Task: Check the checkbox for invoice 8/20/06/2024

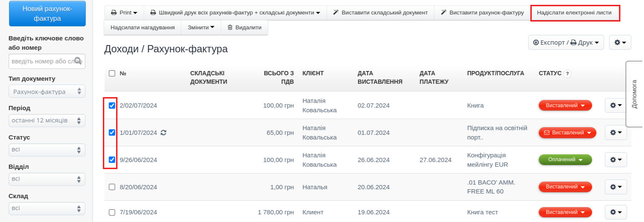Action: pyautogui.click(x=112, y=187)
